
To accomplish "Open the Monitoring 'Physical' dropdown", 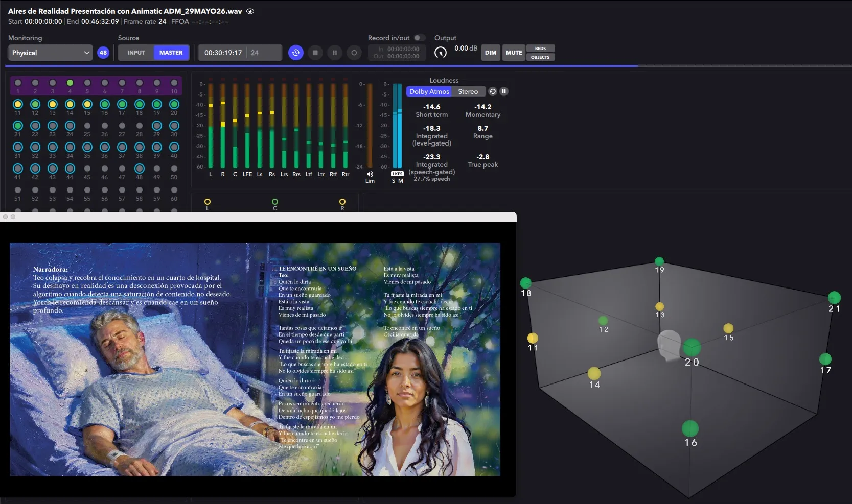I will coord(50,53).
